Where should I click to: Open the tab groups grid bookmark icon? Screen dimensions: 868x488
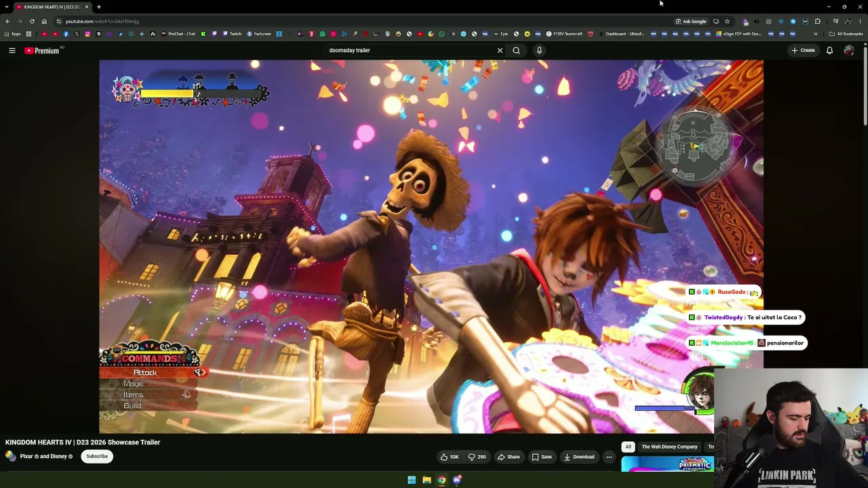(28, 34)
